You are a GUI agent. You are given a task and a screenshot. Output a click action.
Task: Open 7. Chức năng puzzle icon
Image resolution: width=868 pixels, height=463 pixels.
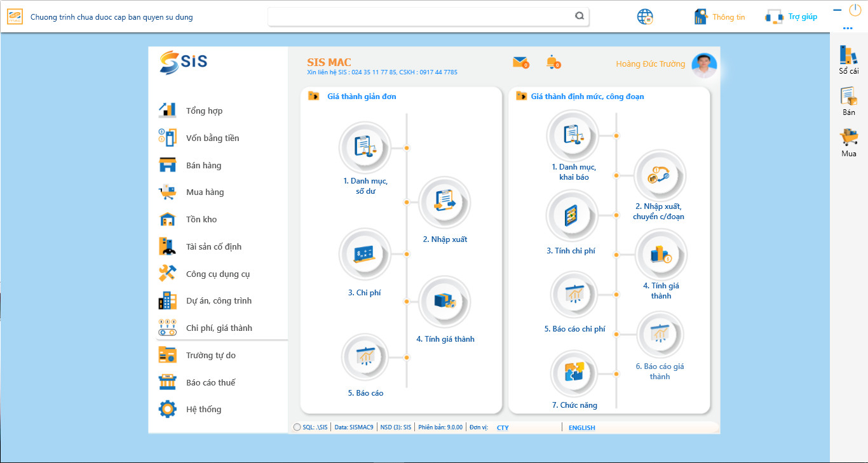(x=574, y=373)
